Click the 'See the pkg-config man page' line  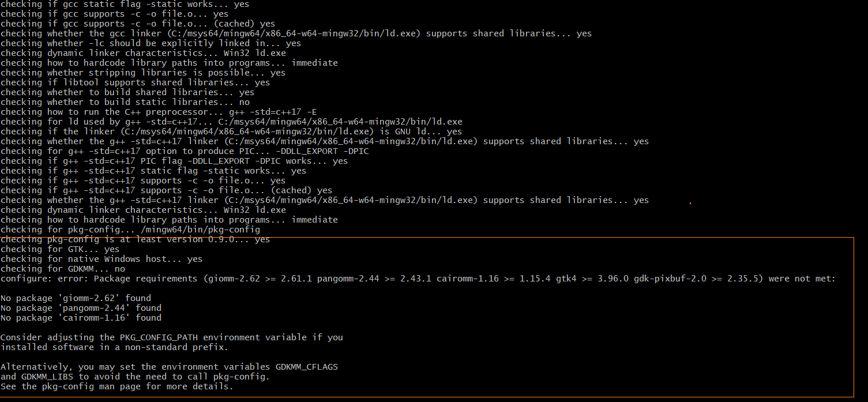[117, 386]
